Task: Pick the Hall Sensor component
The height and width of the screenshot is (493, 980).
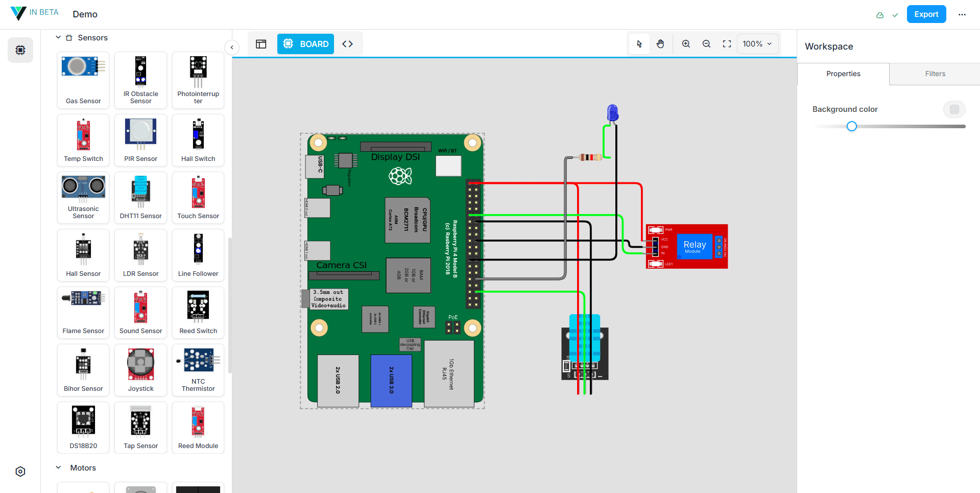Action: (x=83, y=255)
